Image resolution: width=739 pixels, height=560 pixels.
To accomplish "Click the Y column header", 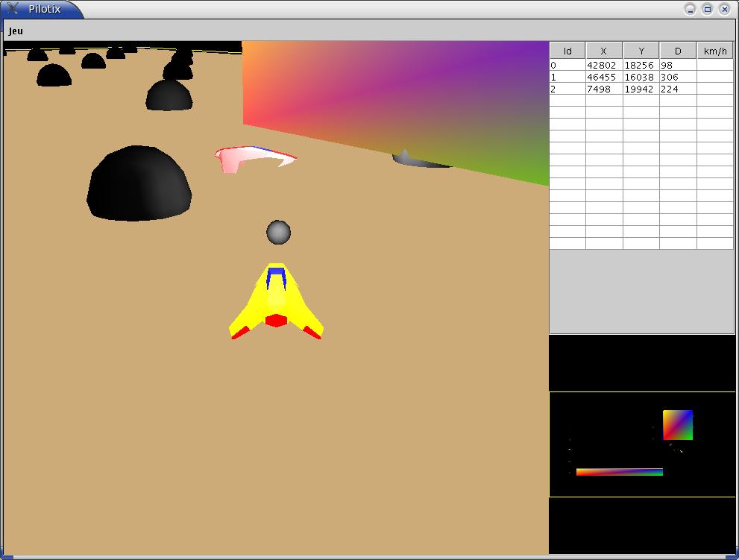I will [x=641, y=51].
